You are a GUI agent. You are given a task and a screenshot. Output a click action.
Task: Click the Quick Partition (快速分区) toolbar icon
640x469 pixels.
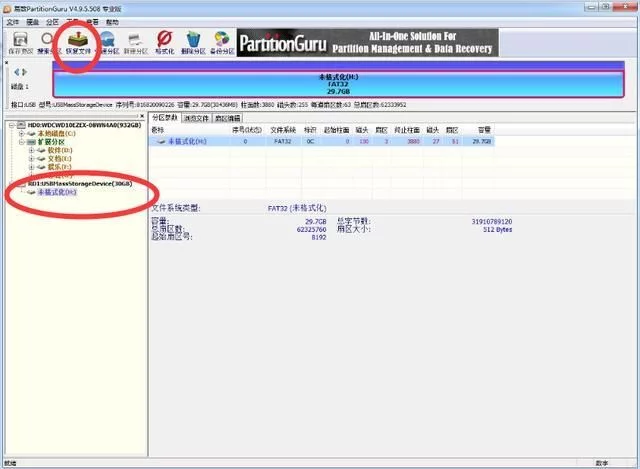click(108, 43)
